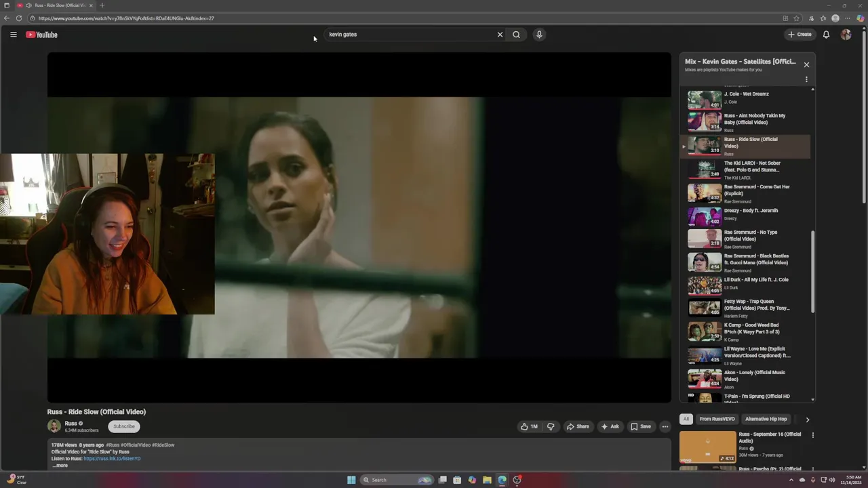This screenshot has height=488, width=868.
Task: Open the Edge profile avatar
Action: (835, 18)
